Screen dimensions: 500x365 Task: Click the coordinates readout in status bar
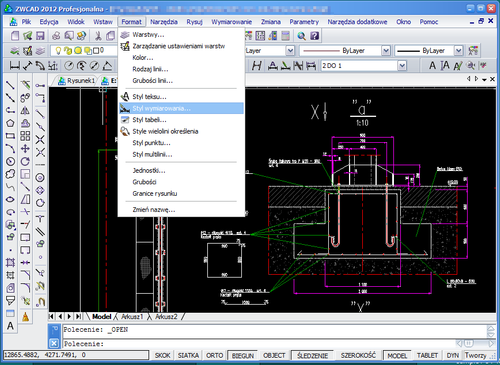click(76, 355)
